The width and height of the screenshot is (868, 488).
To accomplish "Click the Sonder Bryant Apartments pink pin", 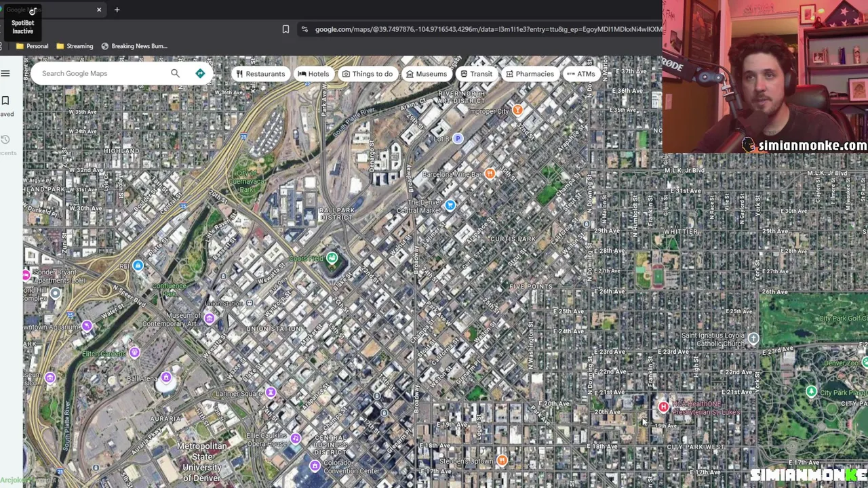I will [x=26, y=274].
